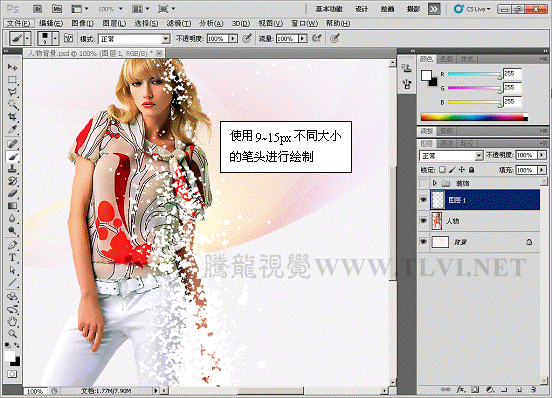This screenshot has width=552, height=398.
Task: Select the Lasso tool
Action: pyautogui.click(x=12, y=92)
